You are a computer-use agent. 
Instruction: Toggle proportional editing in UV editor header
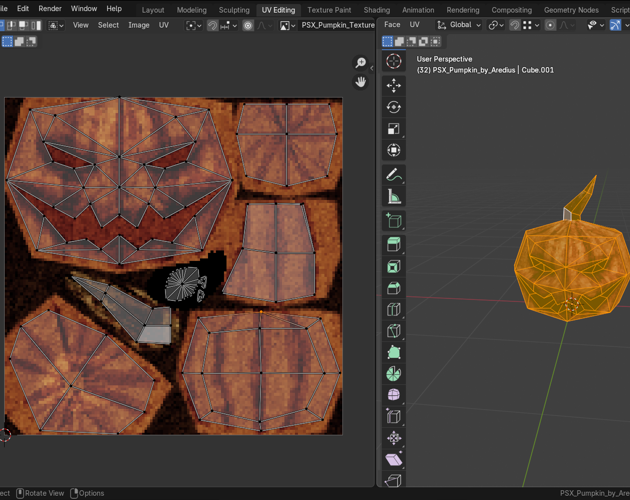pos(248,25)
